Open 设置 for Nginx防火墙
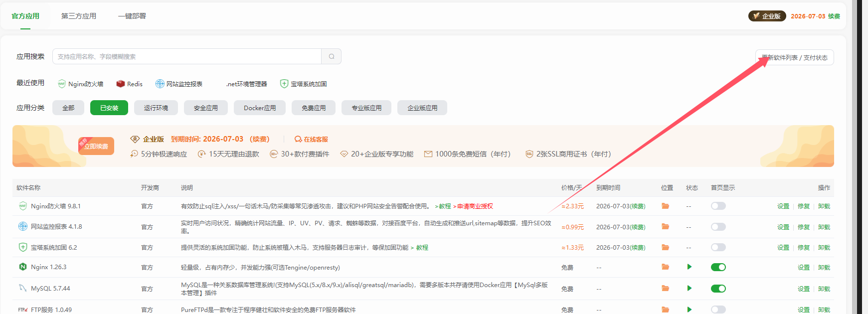Image resolution: width=868 pixels, height=314 pixels. point(783,206)
